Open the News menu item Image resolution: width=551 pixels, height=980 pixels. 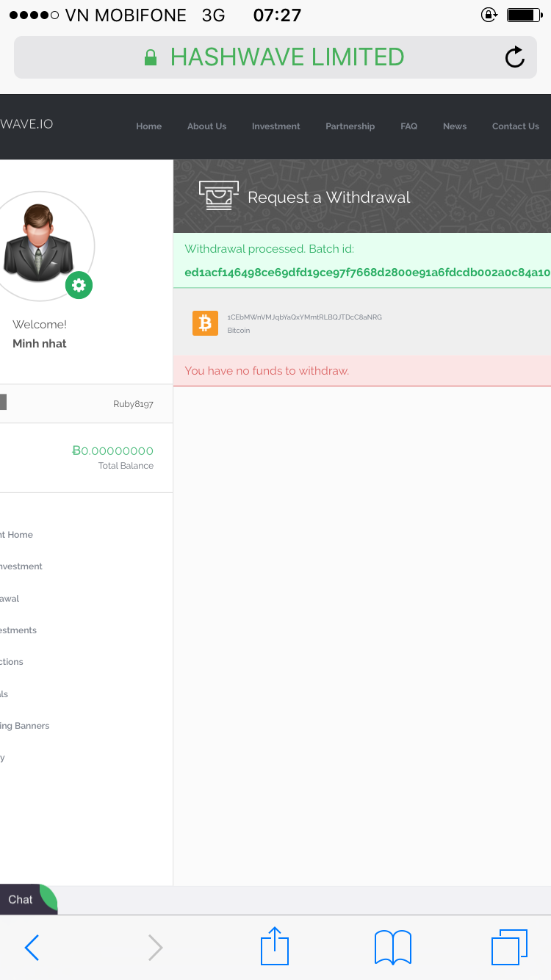point(455,126)
